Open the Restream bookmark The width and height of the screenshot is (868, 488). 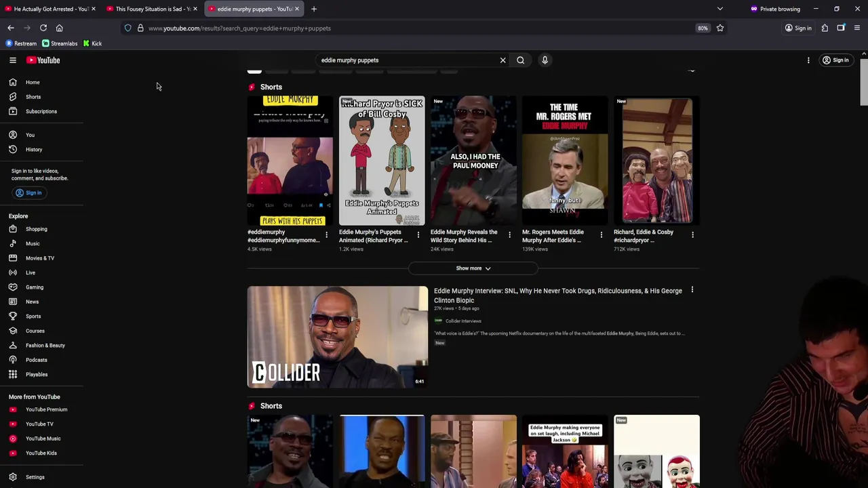click(x=21, y=43)
